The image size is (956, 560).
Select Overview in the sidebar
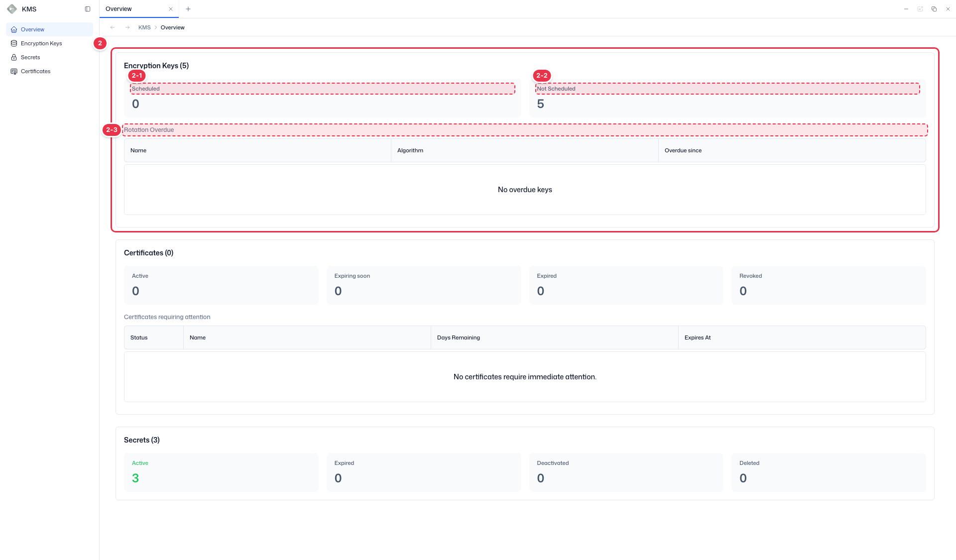click(49, 29)
